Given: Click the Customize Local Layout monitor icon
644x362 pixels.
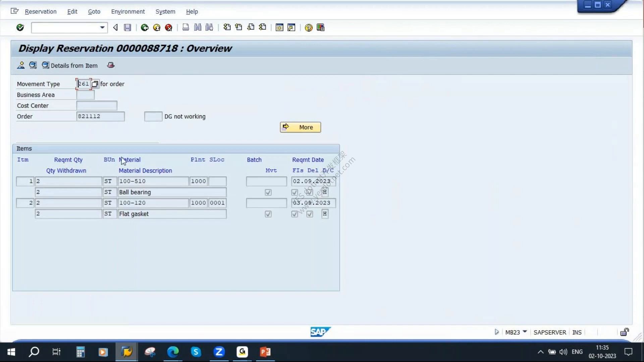Looking at the screenshot, I should (321, 27).
